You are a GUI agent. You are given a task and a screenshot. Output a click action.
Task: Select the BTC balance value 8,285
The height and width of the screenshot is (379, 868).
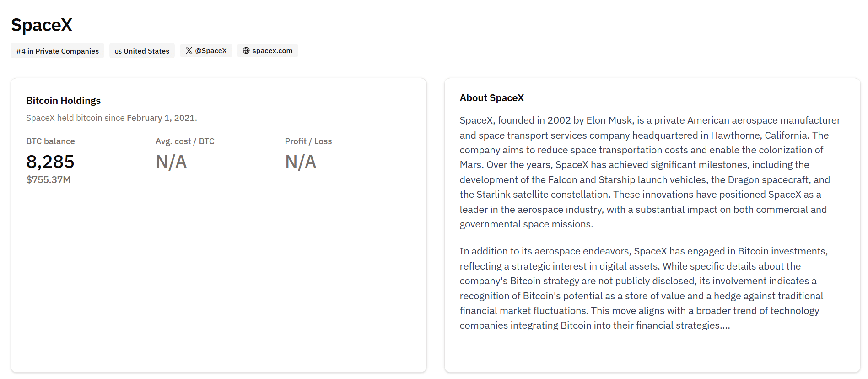(50, 162)
